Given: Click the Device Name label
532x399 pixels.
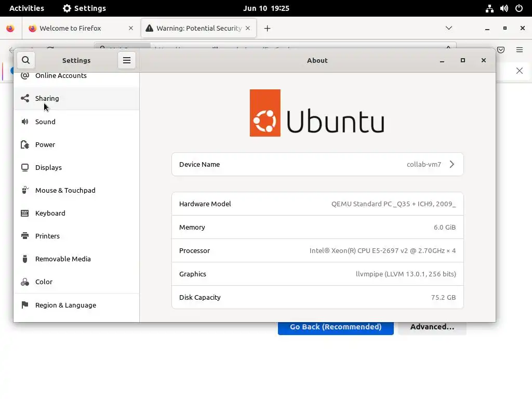Looking at the screenshot, I should pyautogui.click(x=199, y=164).
